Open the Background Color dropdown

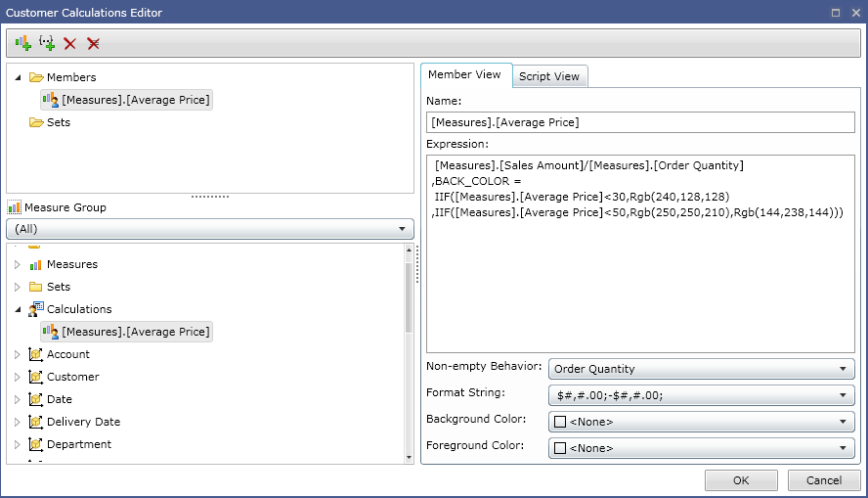[x=702, y=422]
